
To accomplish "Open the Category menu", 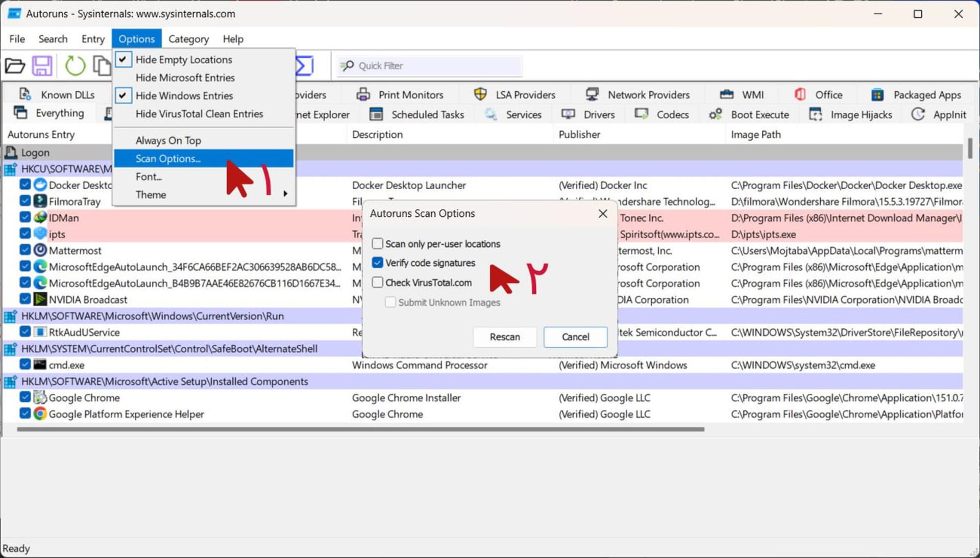I will [x=188, y=39].
